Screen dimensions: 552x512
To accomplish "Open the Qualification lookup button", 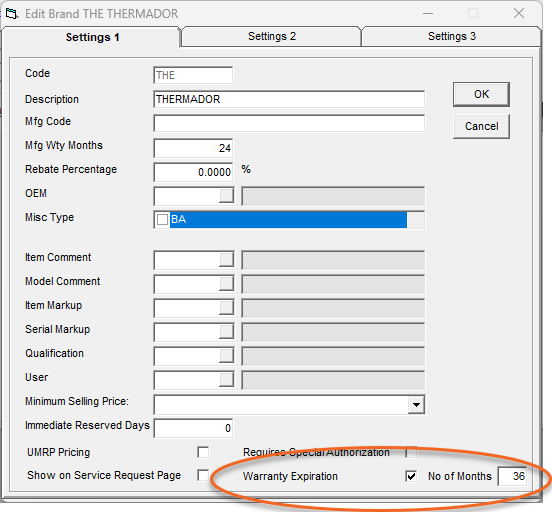I will coord(226,355).
